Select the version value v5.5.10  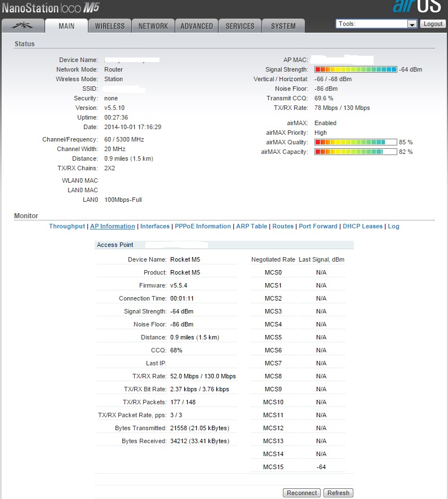(114, 108)
